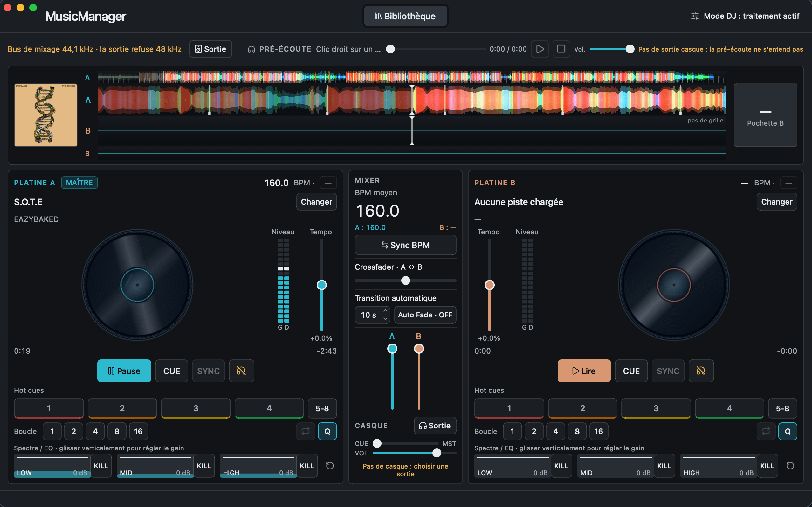This screenshot has width=812, height=507.
Task: Click the Platine A BPM minus button
Action: point(328,183)
